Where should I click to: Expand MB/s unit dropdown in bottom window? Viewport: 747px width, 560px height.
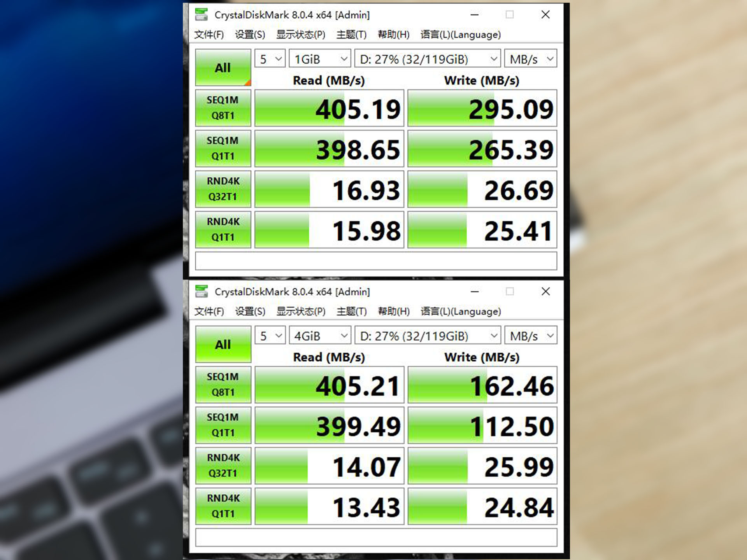click(x=531, y=336)
